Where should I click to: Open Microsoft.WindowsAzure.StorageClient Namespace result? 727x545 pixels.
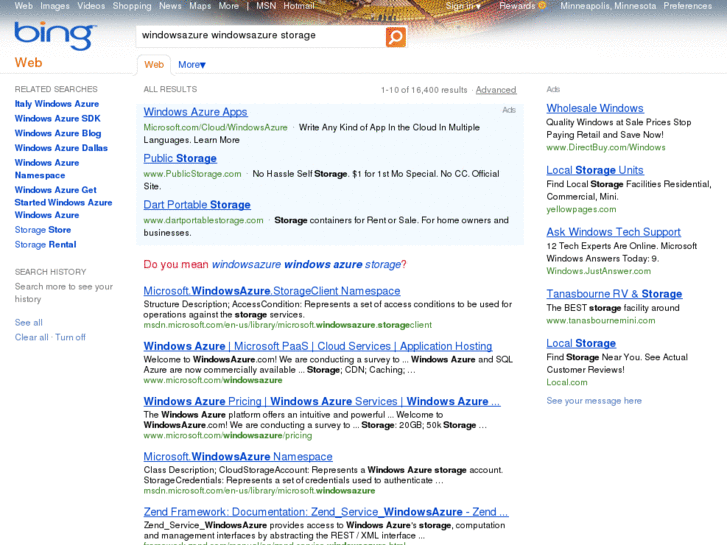click(x=272, y=291)
